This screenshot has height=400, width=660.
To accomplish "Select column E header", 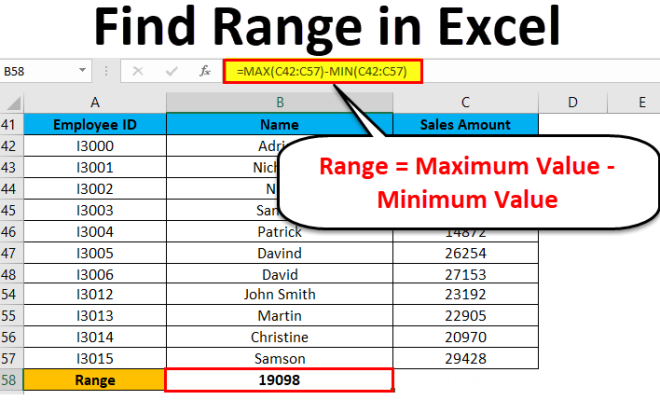I will pyautogui.click(x=642, y=102).
